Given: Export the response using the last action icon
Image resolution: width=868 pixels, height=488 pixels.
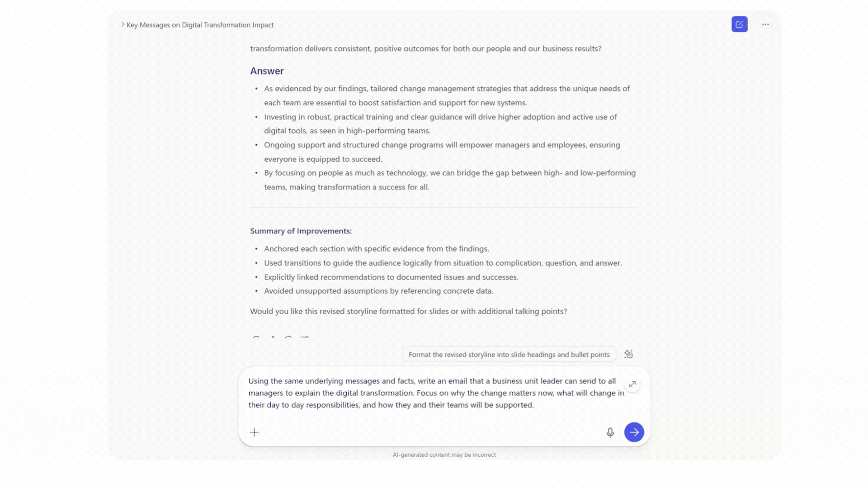Looking at the screenshot, I should coord(306,339).
